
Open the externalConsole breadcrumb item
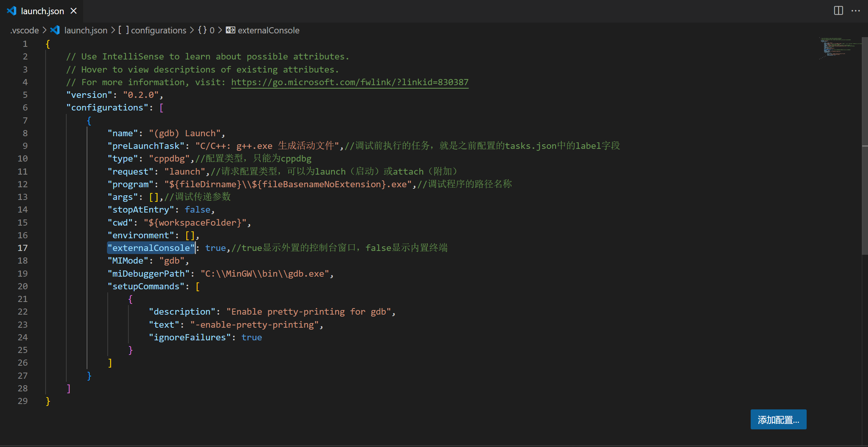coord(268,30)
